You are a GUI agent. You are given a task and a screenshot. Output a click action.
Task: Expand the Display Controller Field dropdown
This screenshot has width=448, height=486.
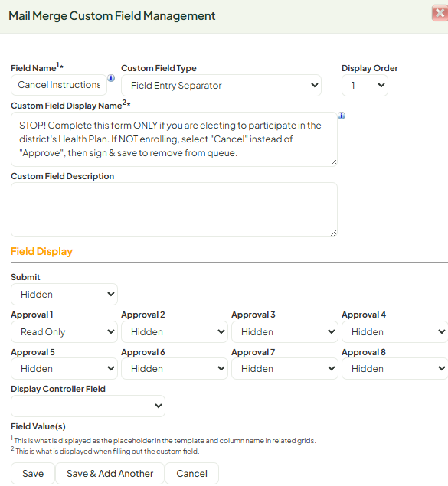pos(88,406)
